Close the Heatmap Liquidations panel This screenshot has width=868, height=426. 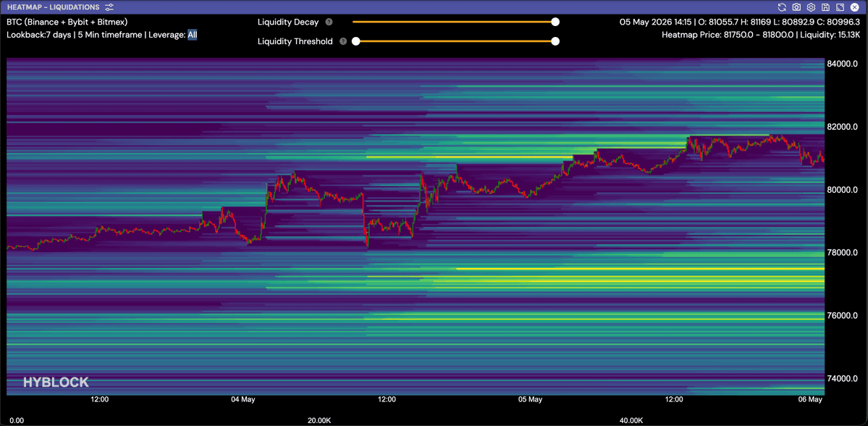pos(855,7)
